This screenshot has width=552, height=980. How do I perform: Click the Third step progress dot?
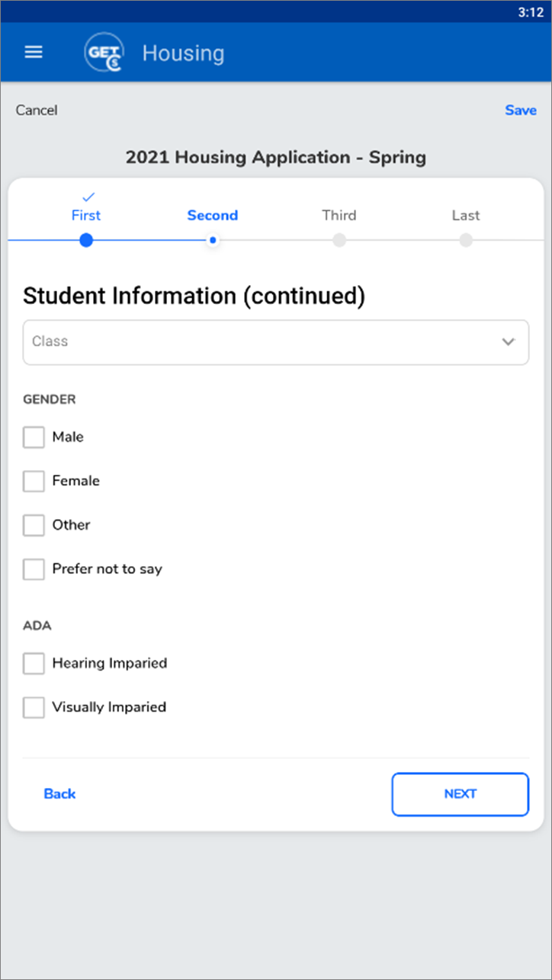[x=339, y=241]
